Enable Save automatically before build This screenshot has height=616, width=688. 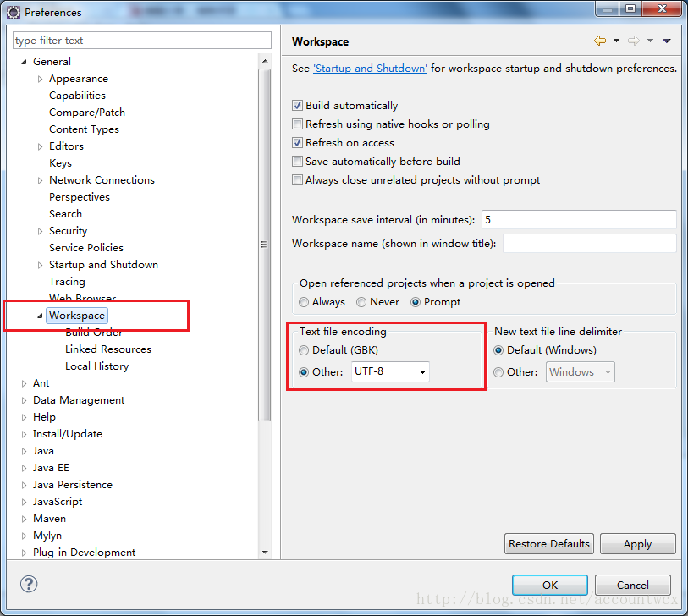point(298,162)
